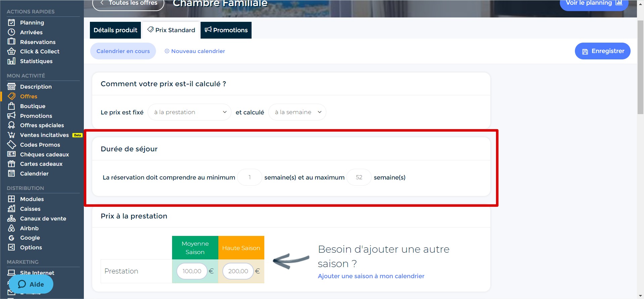Click the Haute Saison orange header
The image size is (644, 299).
(241, 248)
